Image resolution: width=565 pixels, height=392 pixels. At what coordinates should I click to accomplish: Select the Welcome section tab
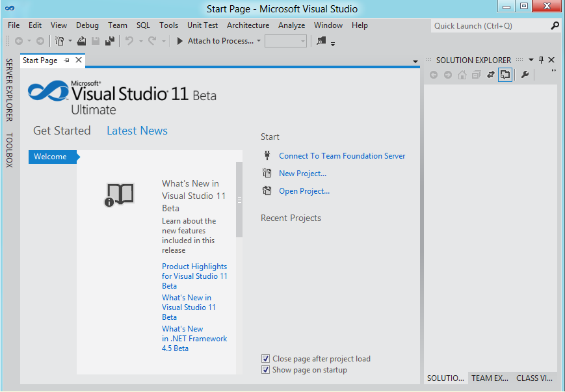53,157
